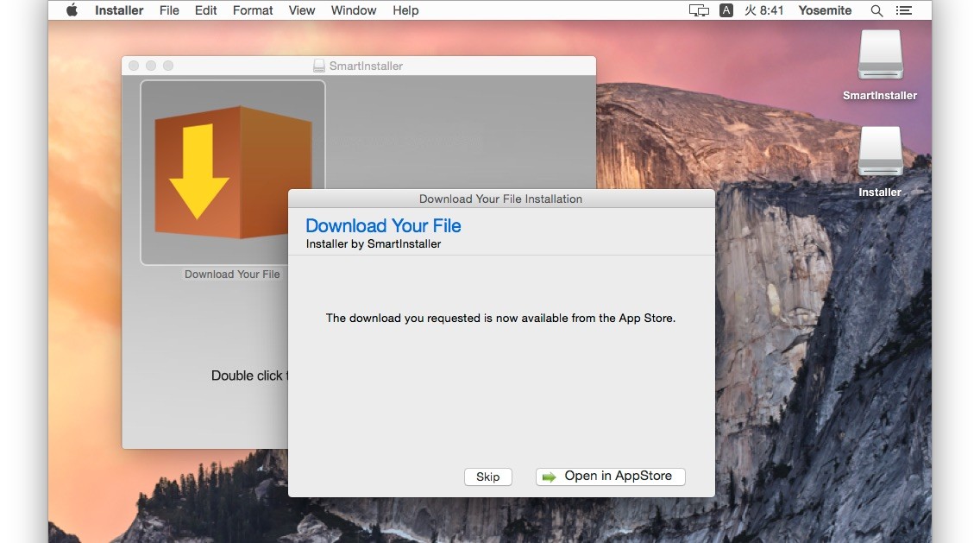Open the Installer application menu
Image resolution: width=980 pixels, height=543 pixels.
point(119,10)
